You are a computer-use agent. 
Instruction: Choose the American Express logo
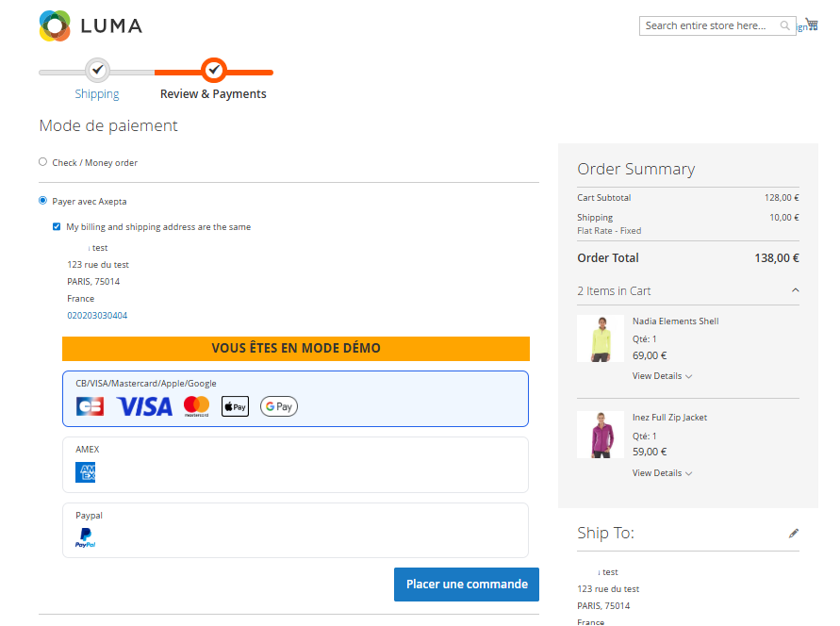[86, 472]
